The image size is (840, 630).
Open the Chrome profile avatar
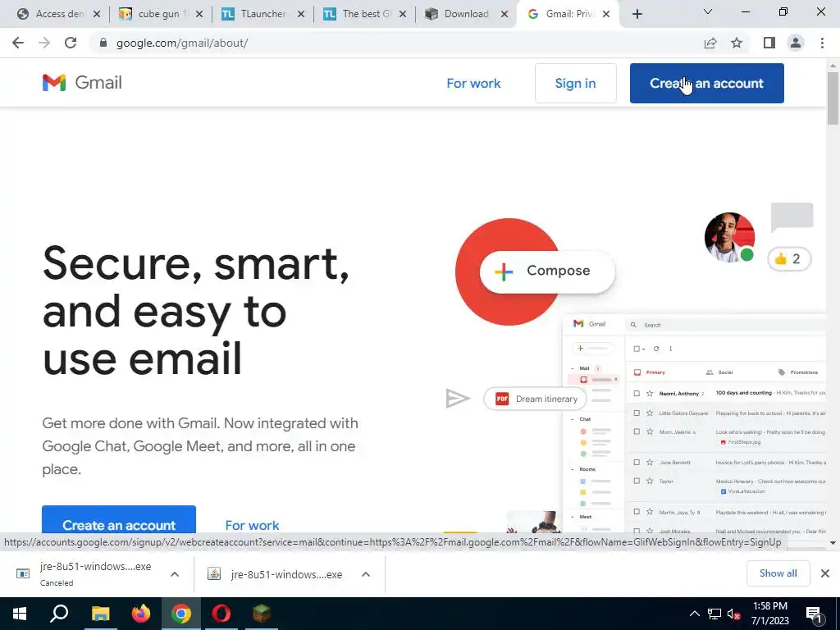pyautogui.click(x=796, y=43)
